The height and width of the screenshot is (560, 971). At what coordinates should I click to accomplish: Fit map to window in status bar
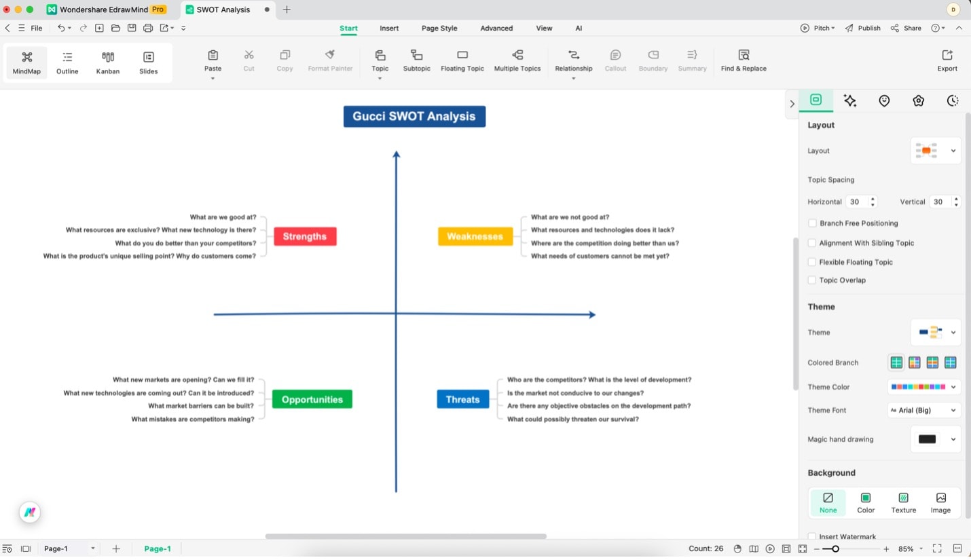click(803, 548)
